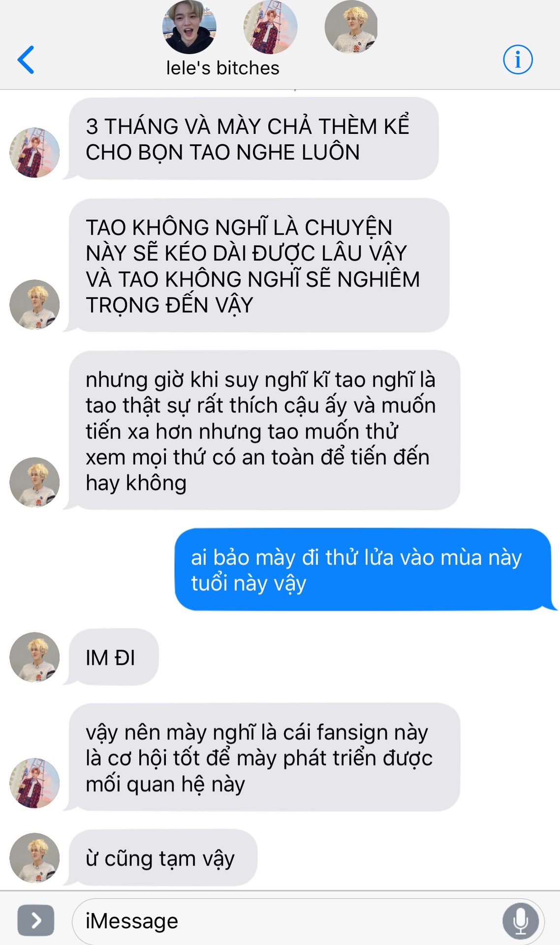Tap third group member avatar in header

point(351,27)
